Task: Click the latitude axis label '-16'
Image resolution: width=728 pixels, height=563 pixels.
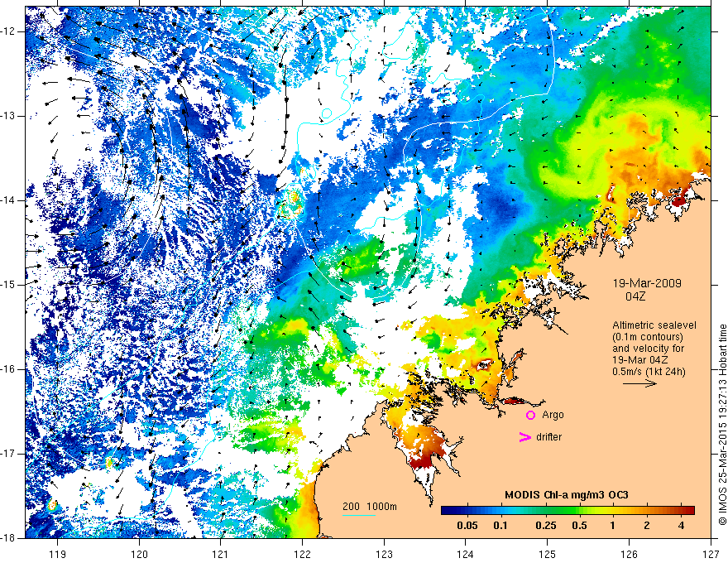Action: (8, 370)
